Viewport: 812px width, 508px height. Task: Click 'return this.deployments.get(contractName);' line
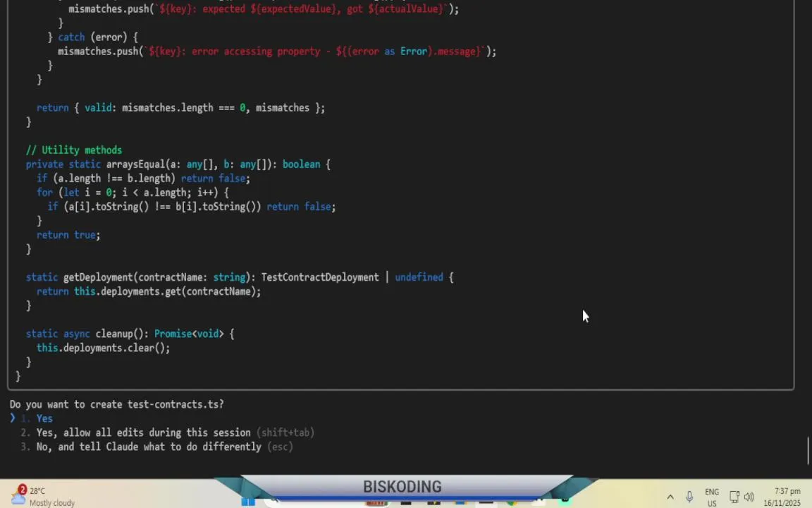coord(149,291)
